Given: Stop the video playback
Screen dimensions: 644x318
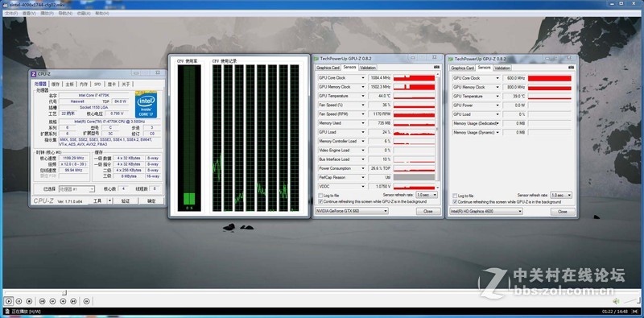Looking at the screenshot, I should (x=29, y=302).
